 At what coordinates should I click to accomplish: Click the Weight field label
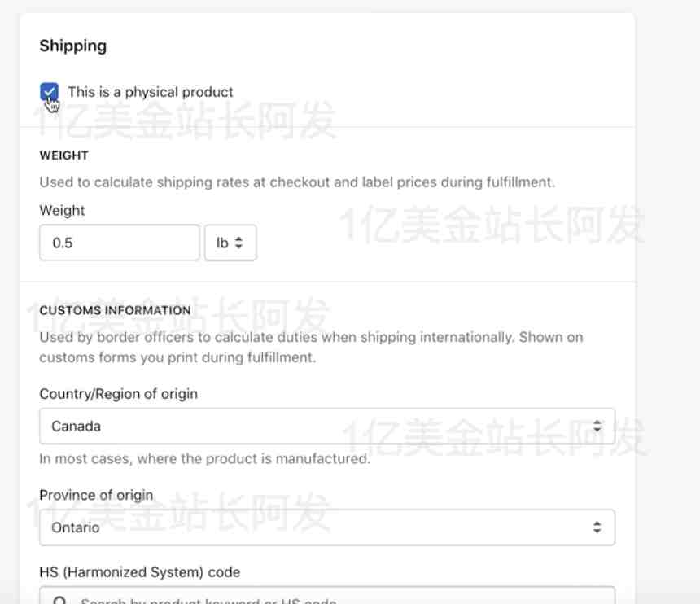tap(62, 210)
